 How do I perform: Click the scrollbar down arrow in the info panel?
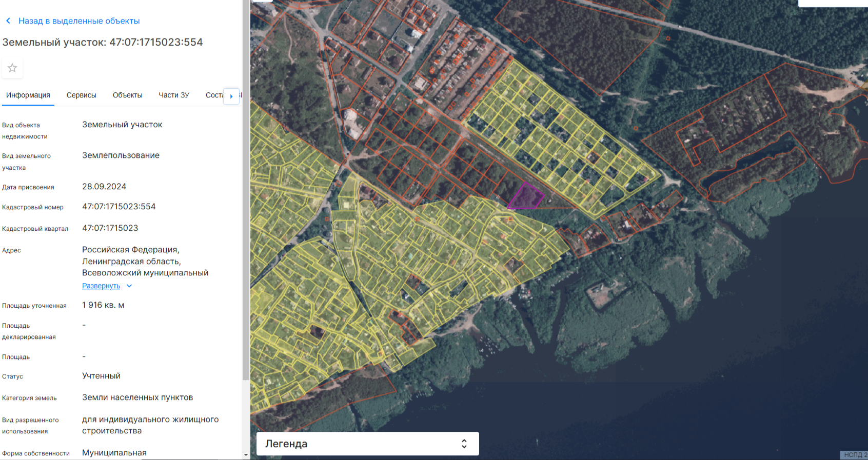point(246,455)
